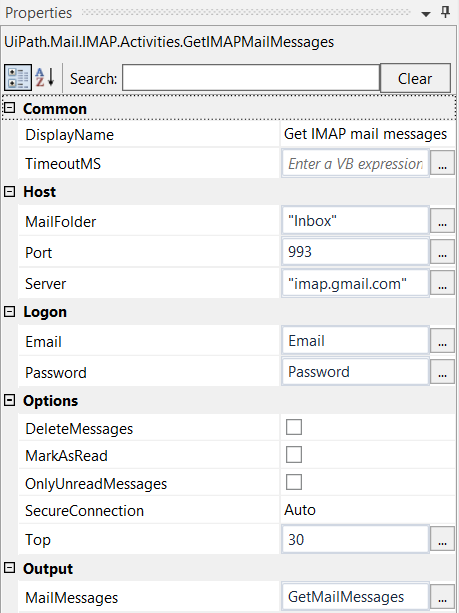The image size is (459, 613).
Task: Enable the DeleteMessages checkbox
Action: [294, 427]
